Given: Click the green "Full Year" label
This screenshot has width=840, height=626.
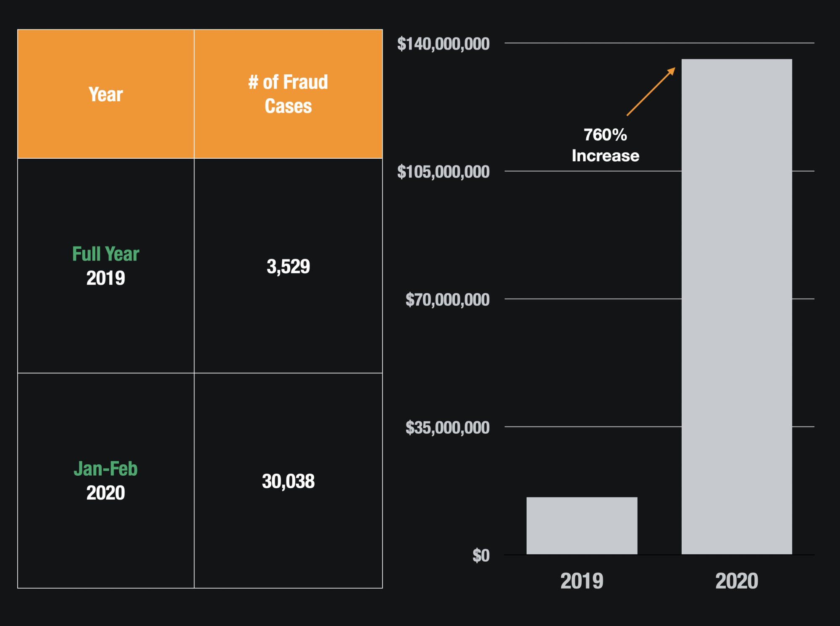Looking at the screenshot, I should tap(106, 254).
